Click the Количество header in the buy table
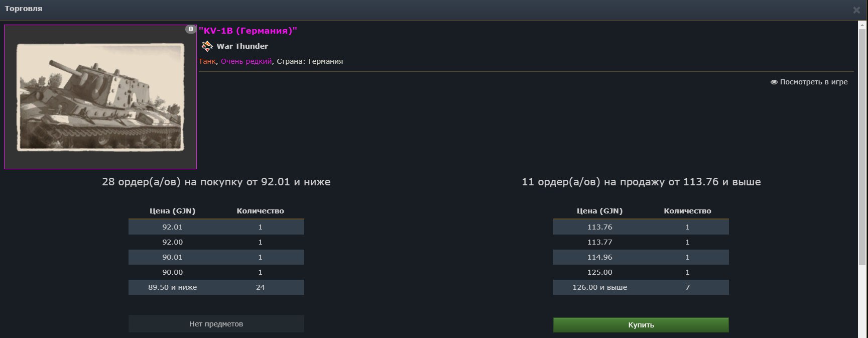This screenshot has width=868, height=338. [x=260, y=211]
